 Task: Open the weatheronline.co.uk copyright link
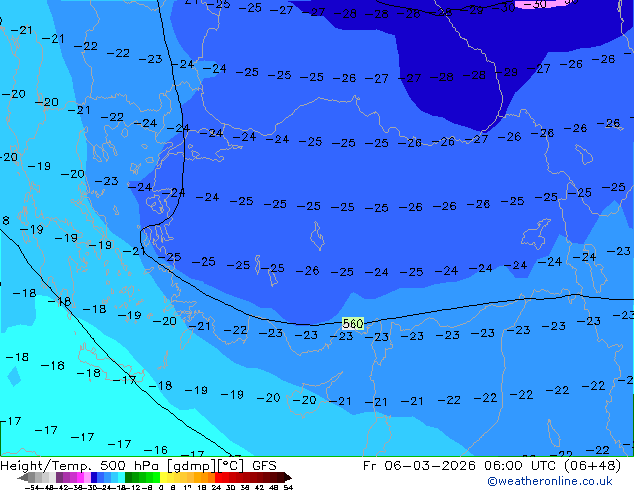[550, 481]
